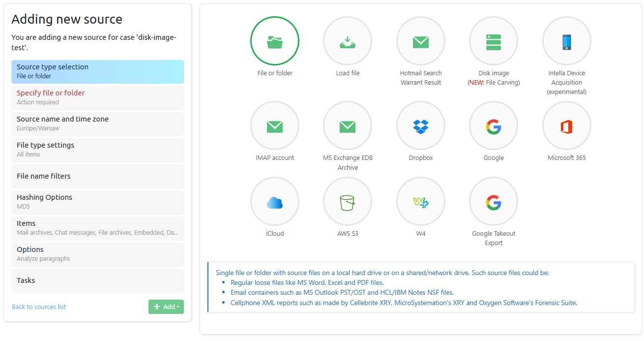Open the green Add dropdown button
Viewport: 644px width, 341px height.
tap(166, 307)
